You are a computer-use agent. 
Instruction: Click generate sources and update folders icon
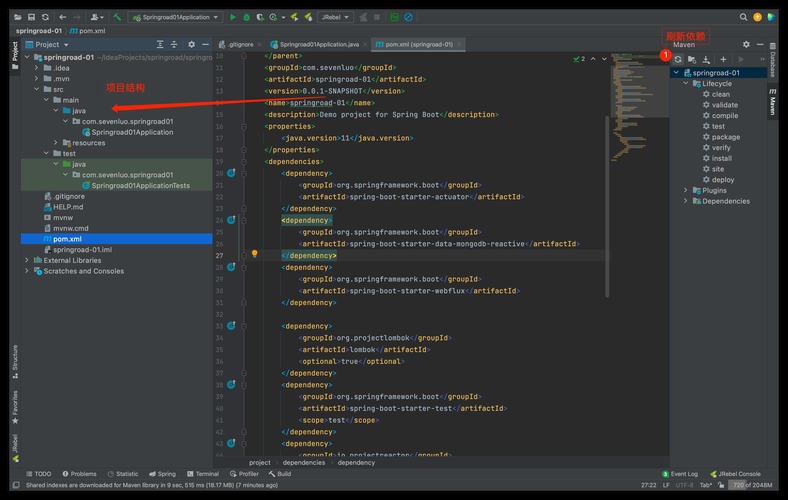692,59
